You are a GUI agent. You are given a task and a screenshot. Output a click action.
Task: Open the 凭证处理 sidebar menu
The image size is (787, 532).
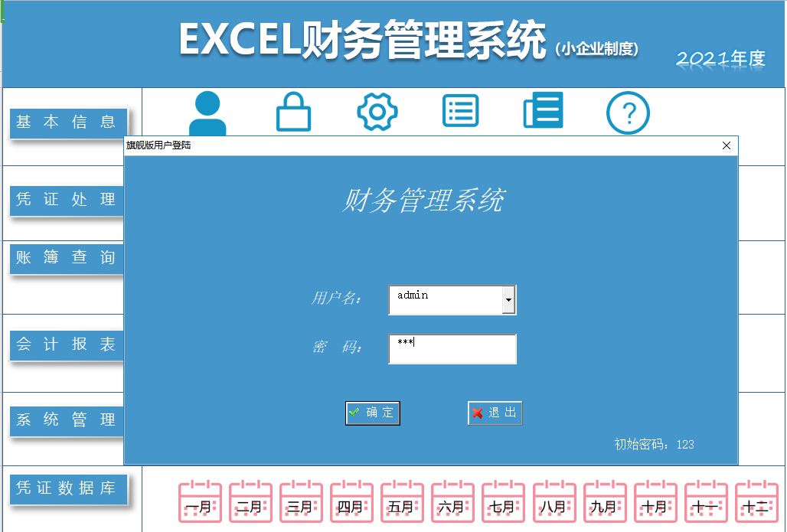pyautogui.click(x=67, y=201)
